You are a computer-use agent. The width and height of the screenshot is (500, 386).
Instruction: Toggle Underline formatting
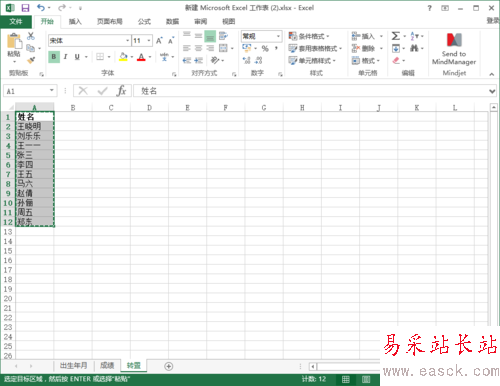click(77, 57)
